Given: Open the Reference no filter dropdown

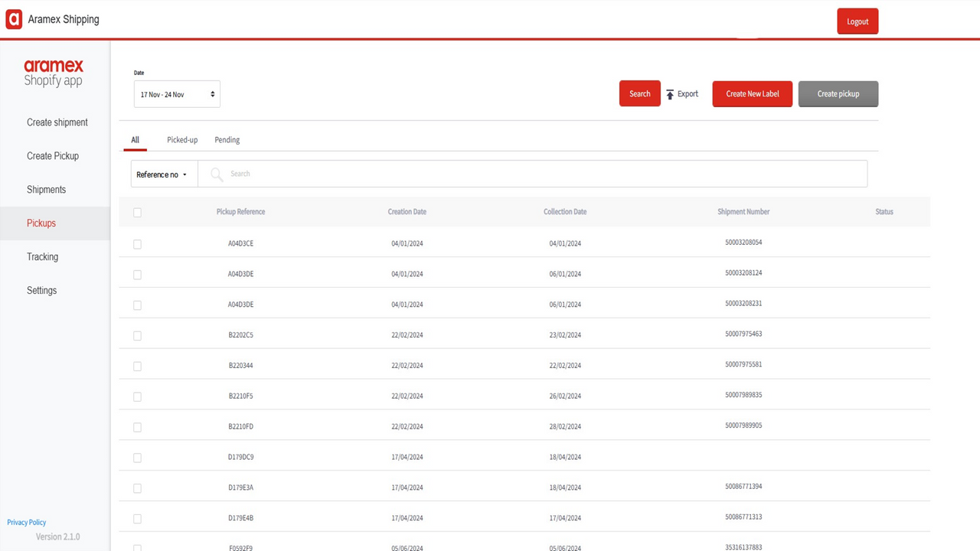Looking at the screenshot, I should click(x=164, y=174).
